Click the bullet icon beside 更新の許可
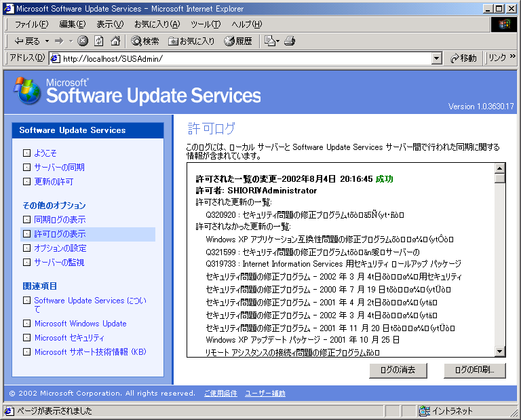Screen dimensions: 521x420 [x=26, y=182]
